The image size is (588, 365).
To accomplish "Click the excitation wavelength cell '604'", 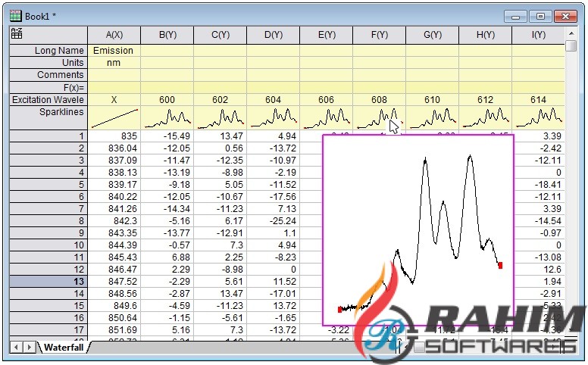I will 274,100.
